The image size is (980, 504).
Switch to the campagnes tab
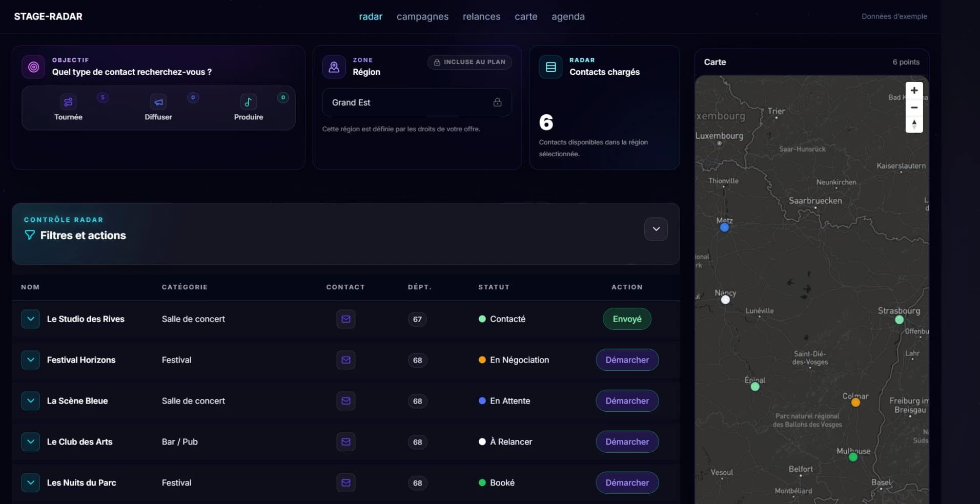[422, 16]
